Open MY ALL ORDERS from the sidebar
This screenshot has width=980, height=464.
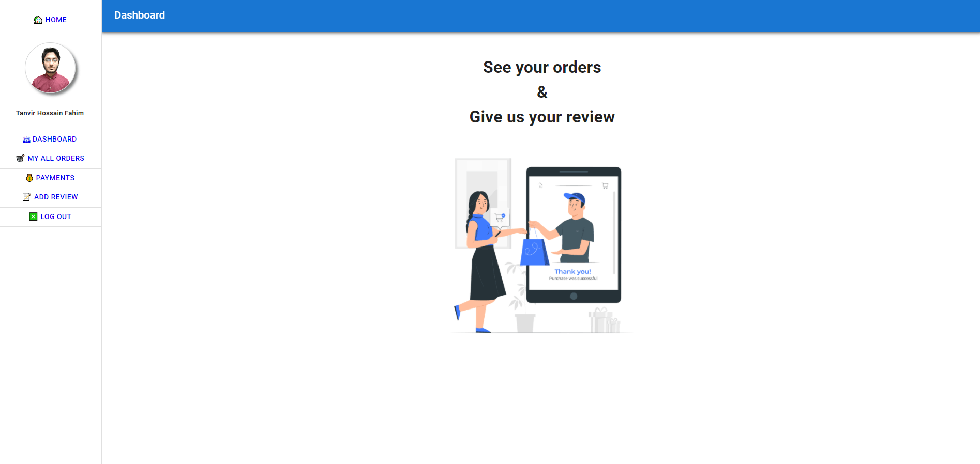pyautogui.click(x=56, y=159)
